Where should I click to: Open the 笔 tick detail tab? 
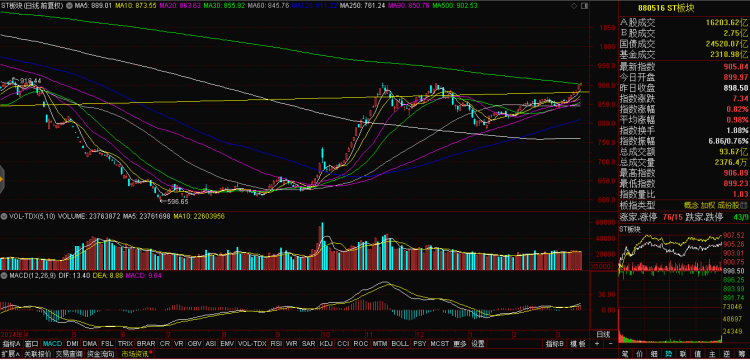coord(626,354)
